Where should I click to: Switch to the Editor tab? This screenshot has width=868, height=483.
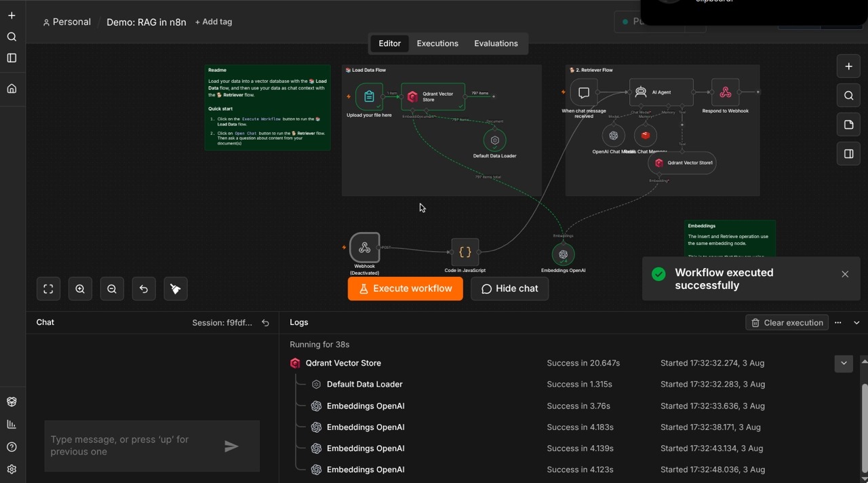(x=389, y=43)
